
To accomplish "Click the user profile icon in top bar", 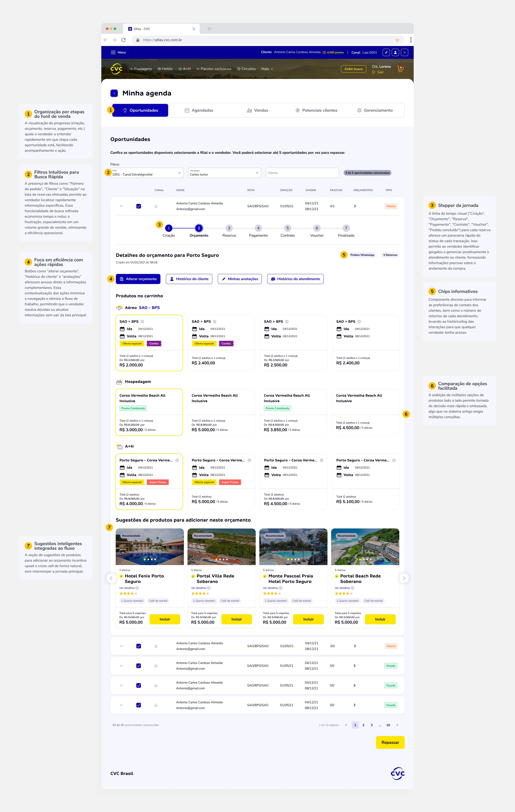I will [x=395, y=52].
